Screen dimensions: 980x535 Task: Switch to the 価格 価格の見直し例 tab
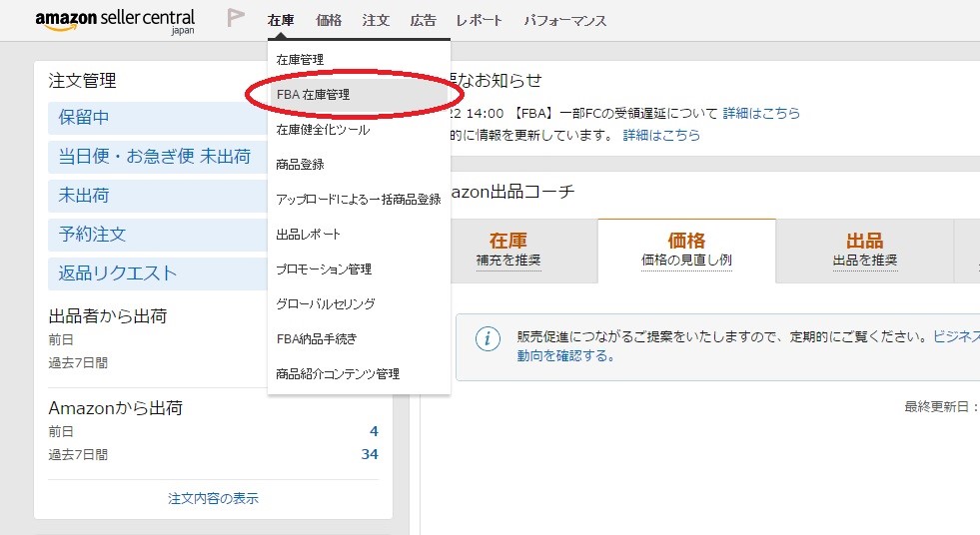[x=686, y=251]
